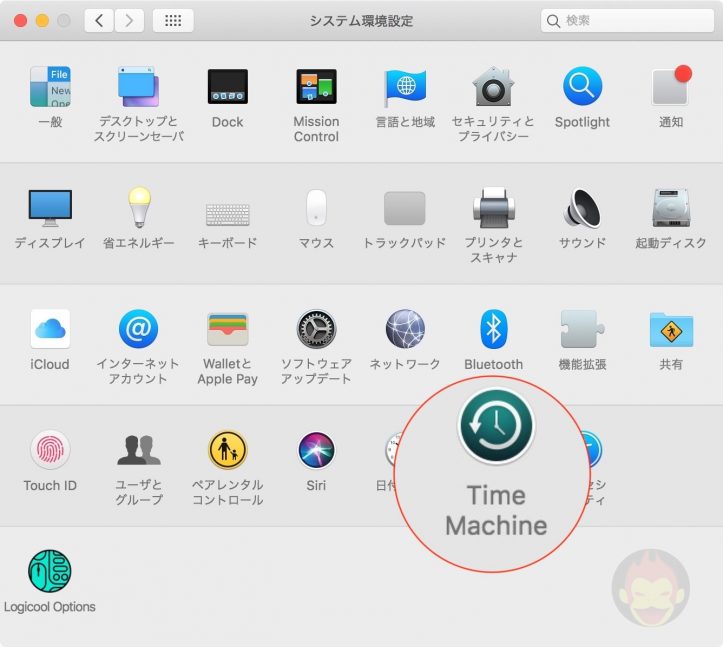Image resolution: width=723 pixels, height=647 pixels.
Task: Open キーボード preferences
Action: pos(227,214)
